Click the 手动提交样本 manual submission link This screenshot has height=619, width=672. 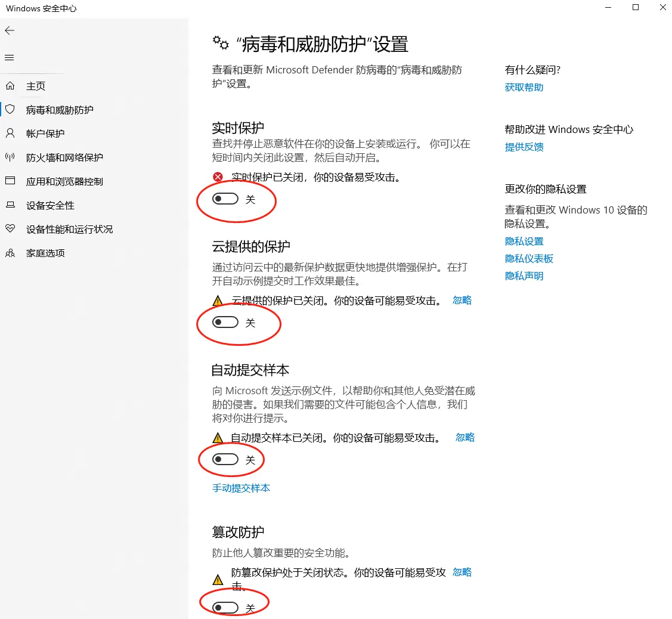[241, 488]
